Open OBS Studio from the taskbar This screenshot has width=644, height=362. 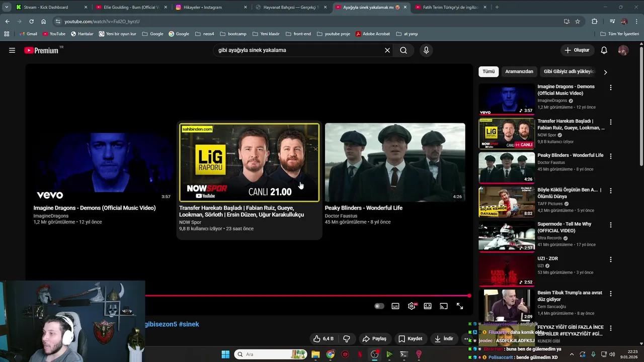click(375, 354)
